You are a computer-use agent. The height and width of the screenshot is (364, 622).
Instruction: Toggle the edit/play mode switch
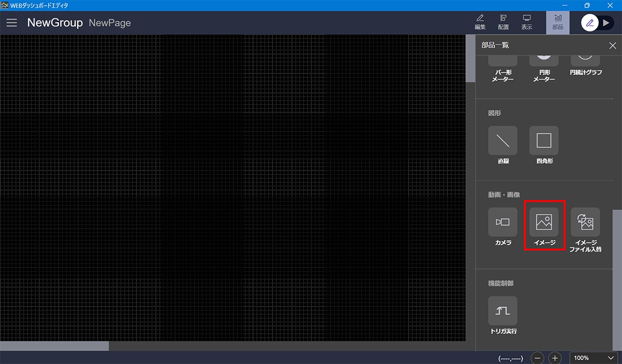coord(598,23)
